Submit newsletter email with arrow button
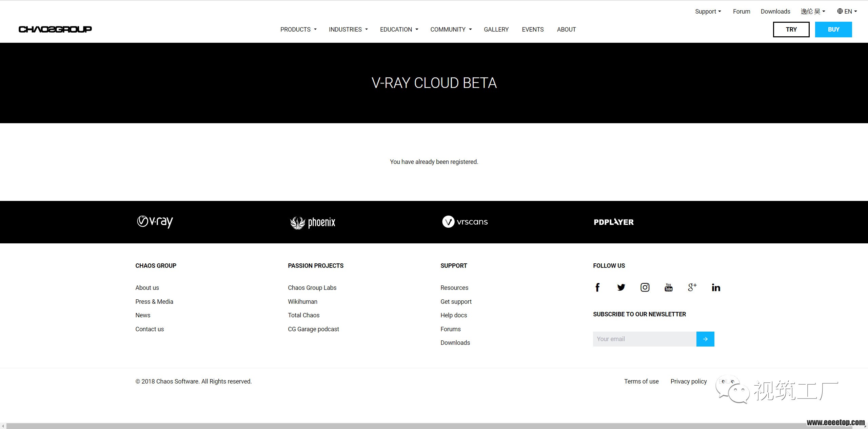Image resolution: width=868 pixels, height=429 pixels. pyautogui.click(x=705, y=339)
